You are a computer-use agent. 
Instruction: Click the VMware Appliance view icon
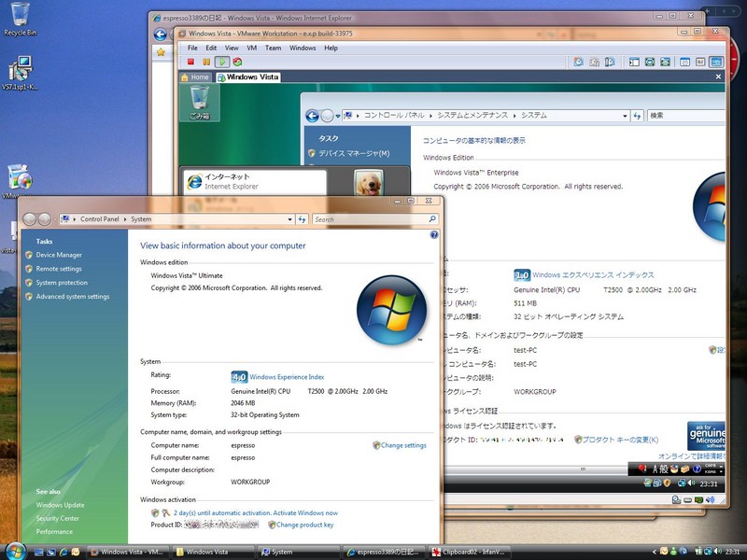click(x=700, y=62)
